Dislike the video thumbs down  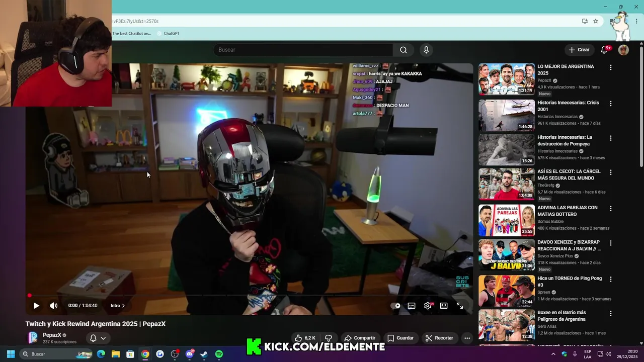329,338
